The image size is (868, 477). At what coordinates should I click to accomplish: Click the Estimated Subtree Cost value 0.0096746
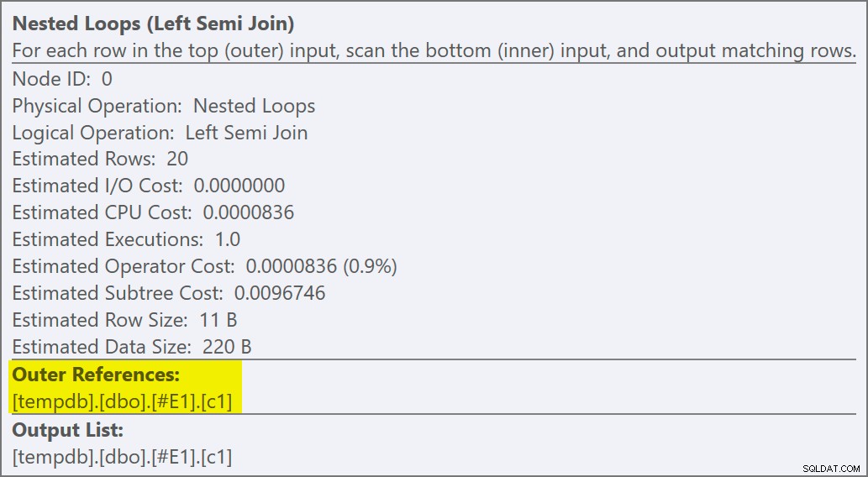280,293
